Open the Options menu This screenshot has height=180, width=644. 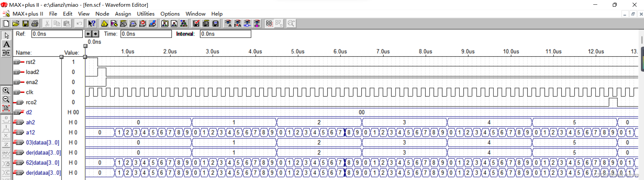pyautogui.click(x=170, y=14)
